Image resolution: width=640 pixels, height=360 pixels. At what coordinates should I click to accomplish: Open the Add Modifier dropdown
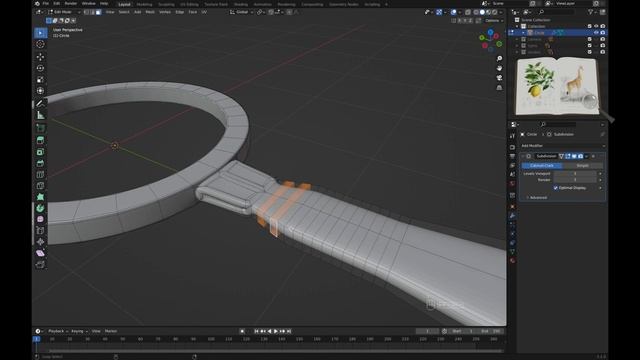point(563,146)
